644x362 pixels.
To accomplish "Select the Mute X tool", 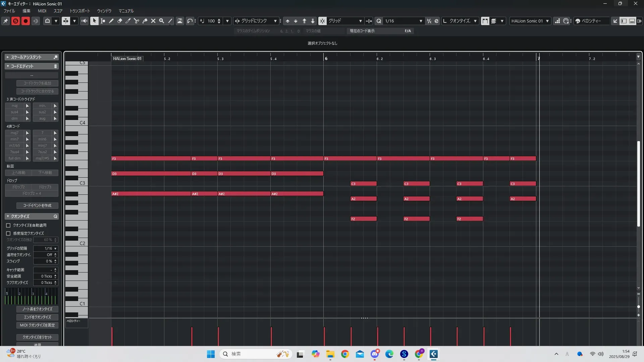I will point(153,21).
